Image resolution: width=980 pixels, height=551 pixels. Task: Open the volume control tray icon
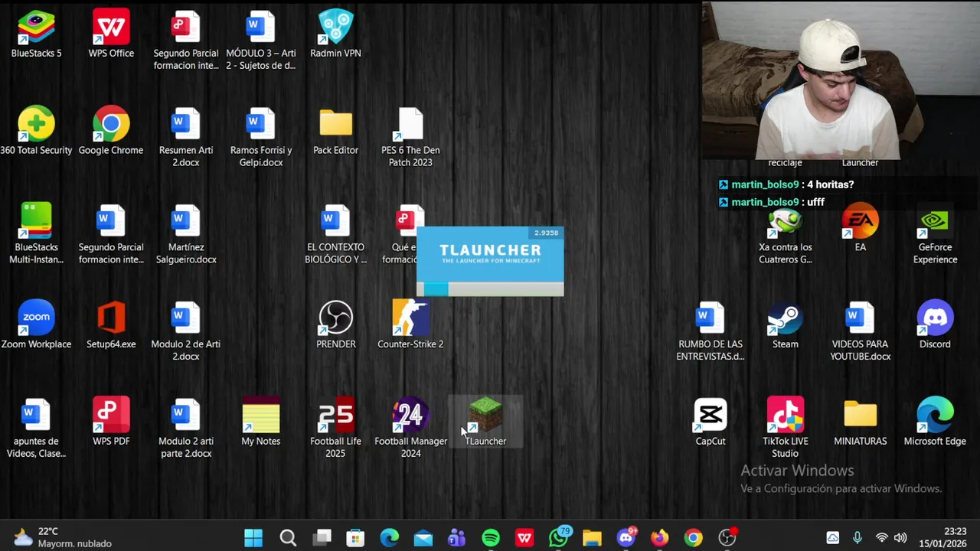(x=900, y=538)
